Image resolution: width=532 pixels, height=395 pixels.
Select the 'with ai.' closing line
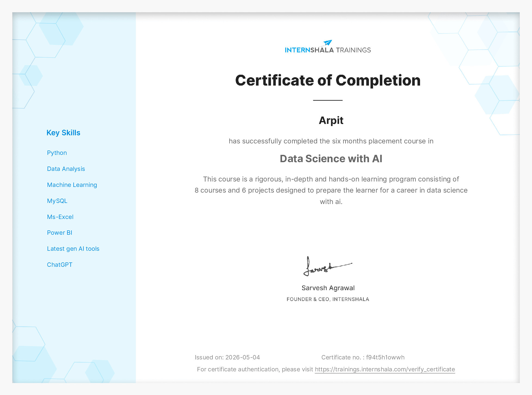pyautogui.click(x=331, y=202)
